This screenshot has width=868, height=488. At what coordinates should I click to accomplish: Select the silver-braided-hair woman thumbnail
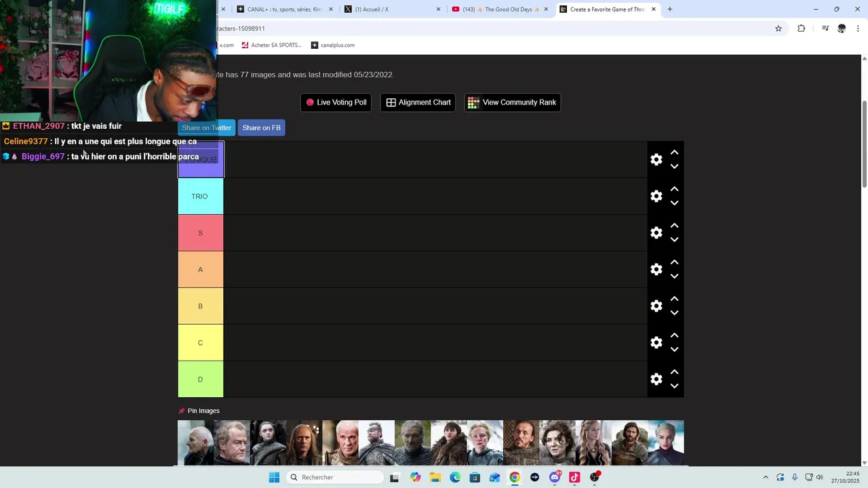[x=666, y=443]
